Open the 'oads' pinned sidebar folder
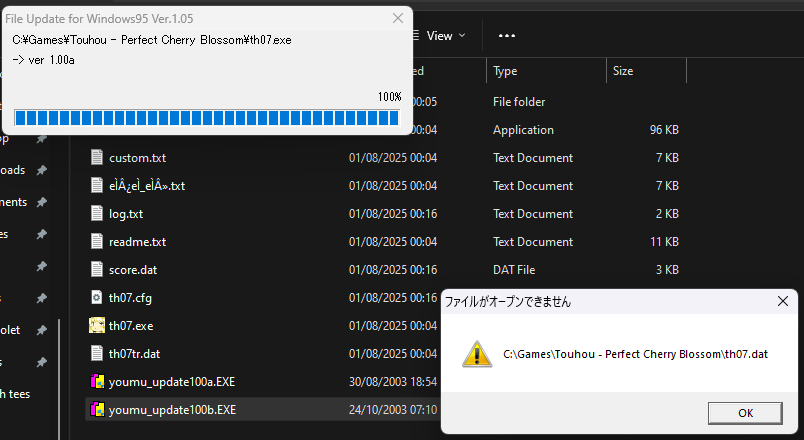This screenshot has width=804, height=440. click(12, 170)
